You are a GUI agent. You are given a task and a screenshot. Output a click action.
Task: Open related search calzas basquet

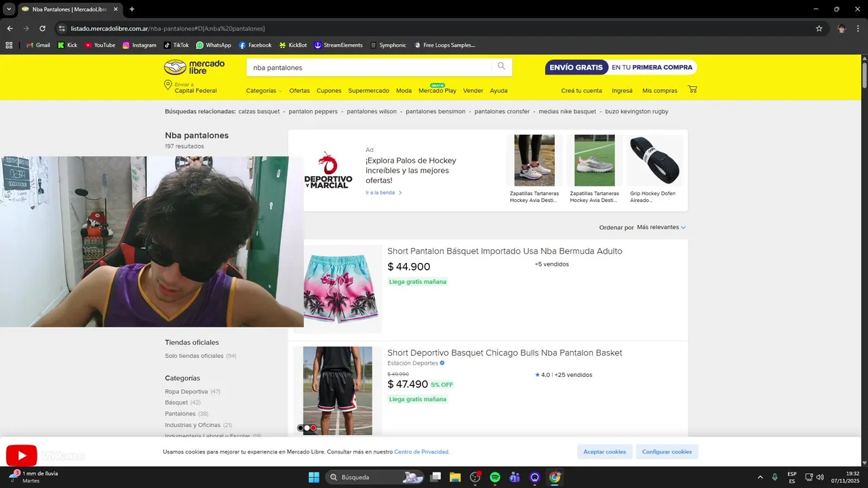[x=259, y=111]
